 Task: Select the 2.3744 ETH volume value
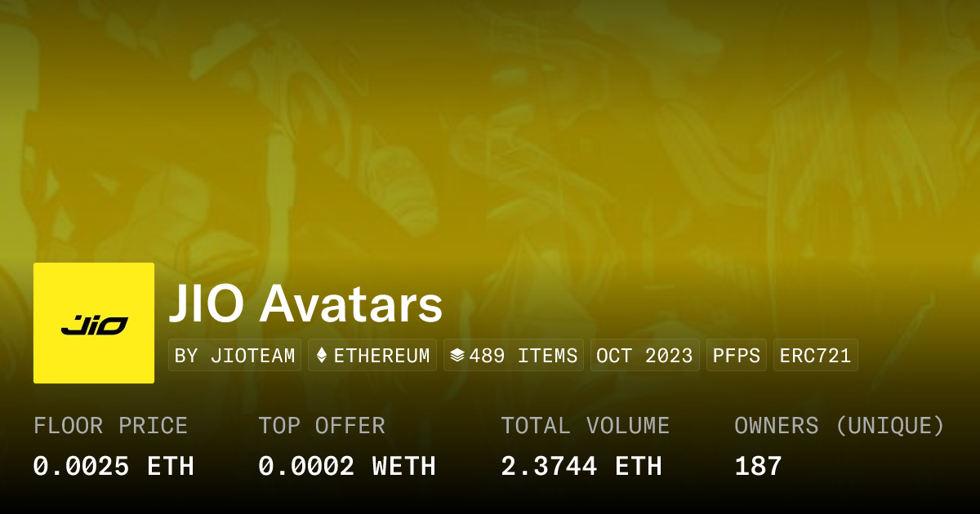tap(581, 467)
